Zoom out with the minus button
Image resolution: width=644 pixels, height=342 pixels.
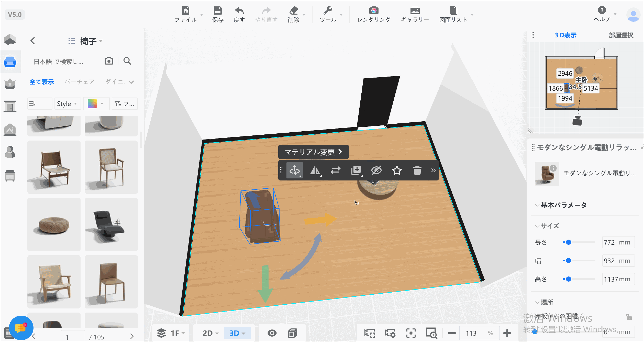pos(452,333)
